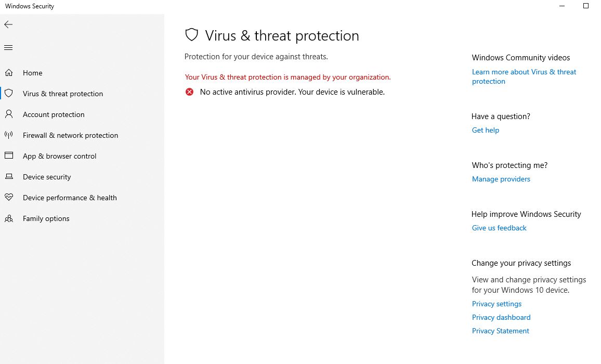Open the Privacy settings link

click(x=497, y=304)
